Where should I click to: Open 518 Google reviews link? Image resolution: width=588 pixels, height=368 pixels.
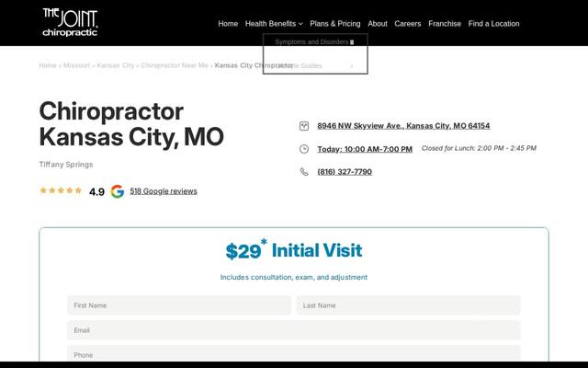pos(164,191)
